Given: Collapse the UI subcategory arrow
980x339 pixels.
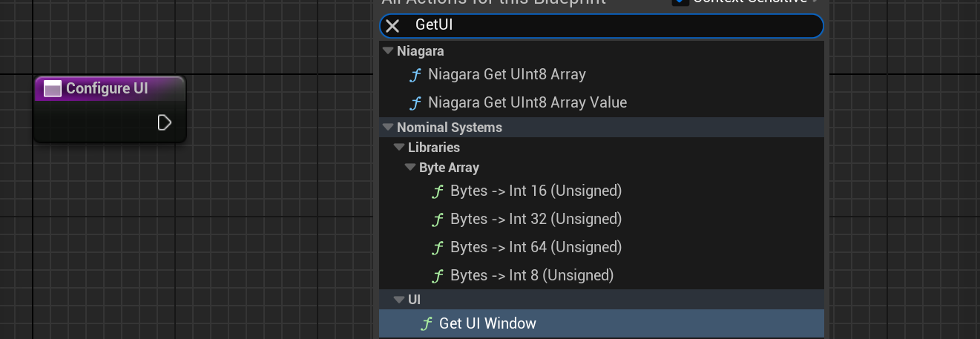Looking at the screenshot, I should pos(399,300).
